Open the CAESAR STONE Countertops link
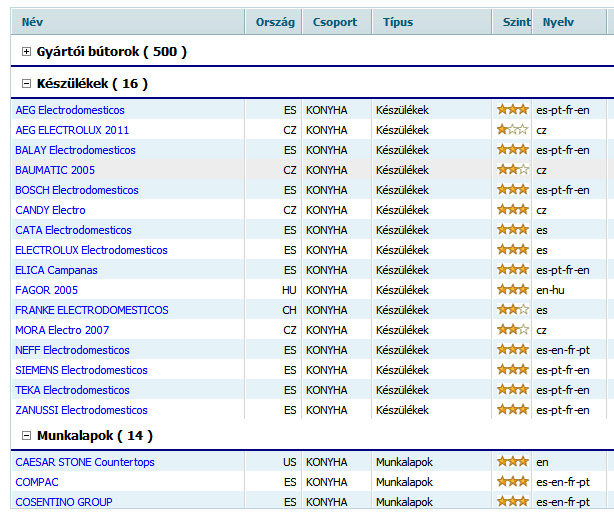 (85, 462)
